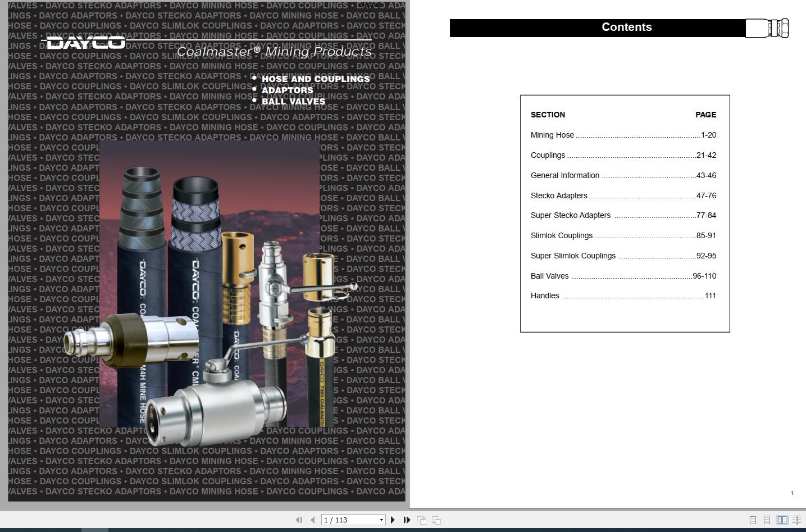Click the previous view icon

pos(422,520)
